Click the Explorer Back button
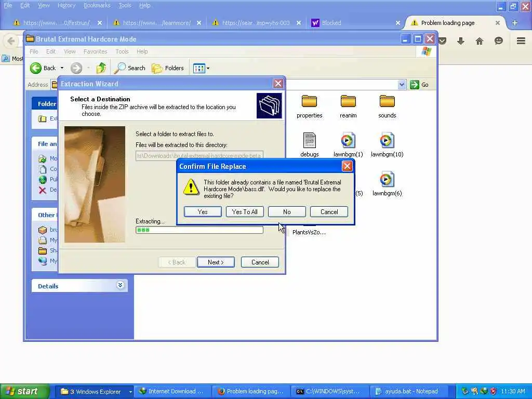This screenshot has width=532, height=399. [43, 68]
